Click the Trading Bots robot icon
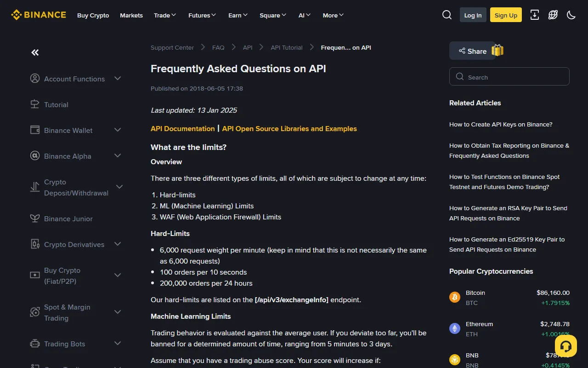Image resolution: width=588 pixels, height=368 pixels. (35, 344)
